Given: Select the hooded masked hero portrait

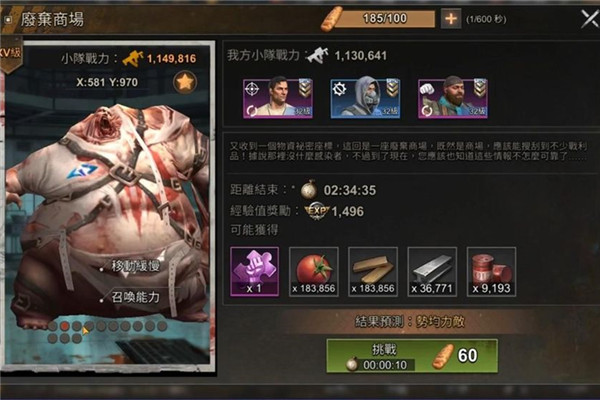Looking at the screenshot, I should (x=365, y=98).
